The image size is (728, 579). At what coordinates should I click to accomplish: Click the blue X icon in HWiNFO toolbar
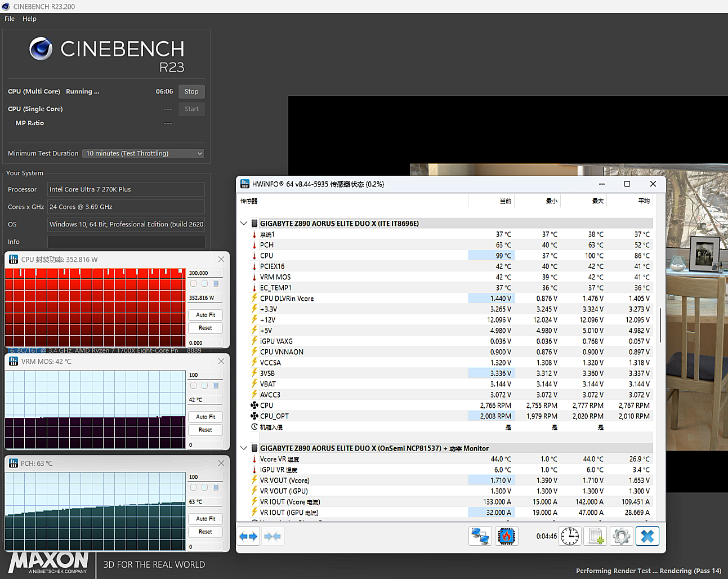click(647, 536)
